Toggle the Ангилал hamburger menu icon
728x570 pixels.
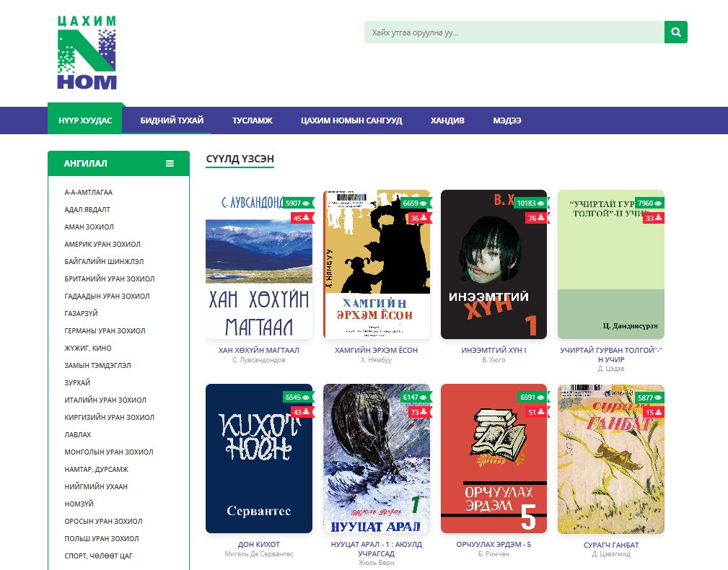(170, 163)
